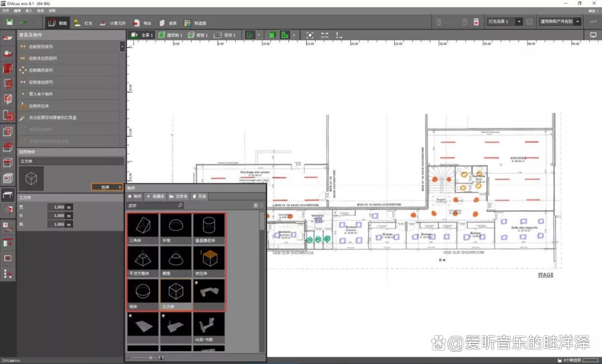
Task: Adjust the thumbnail size slider in popup
Action: [151, 357]
